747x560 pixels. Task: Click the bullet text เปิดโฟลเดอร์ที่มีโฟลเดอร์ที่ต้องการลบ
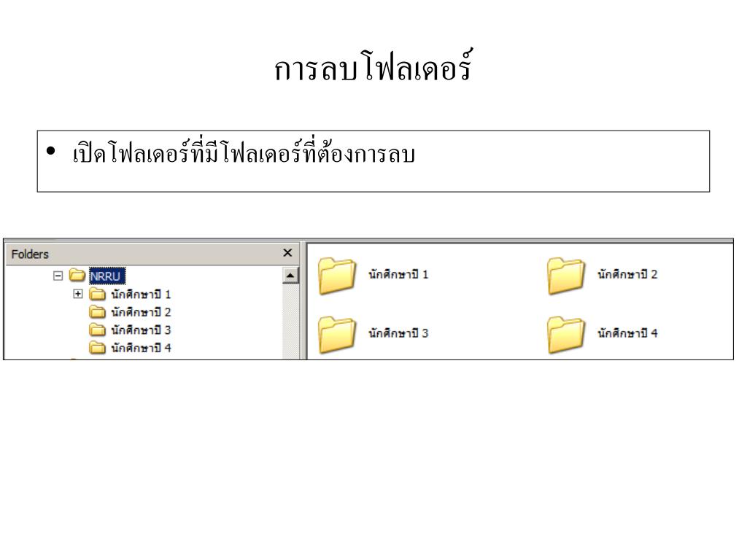click(x=244, y=152)
